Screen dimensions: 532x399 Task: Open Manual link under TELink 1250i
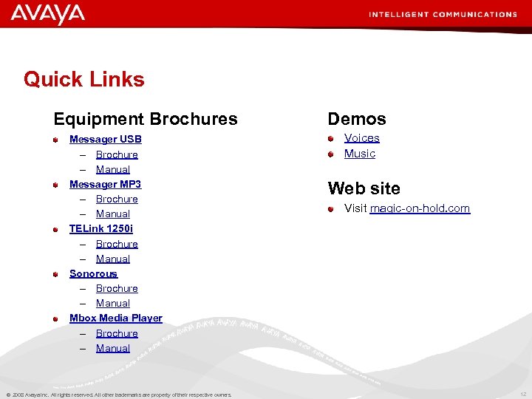[x=113, y=259]
